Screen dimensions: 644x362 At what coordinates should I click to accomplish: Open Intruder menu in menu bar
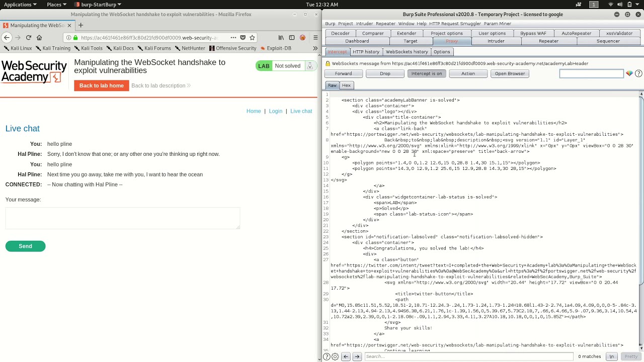point(364,24)
